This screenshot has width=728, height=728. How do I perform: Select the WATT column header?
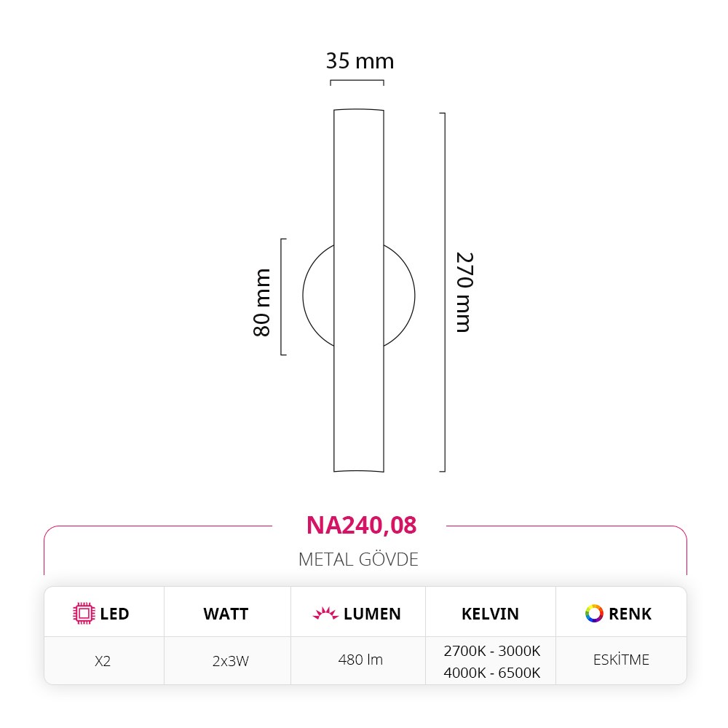(227, 613)
